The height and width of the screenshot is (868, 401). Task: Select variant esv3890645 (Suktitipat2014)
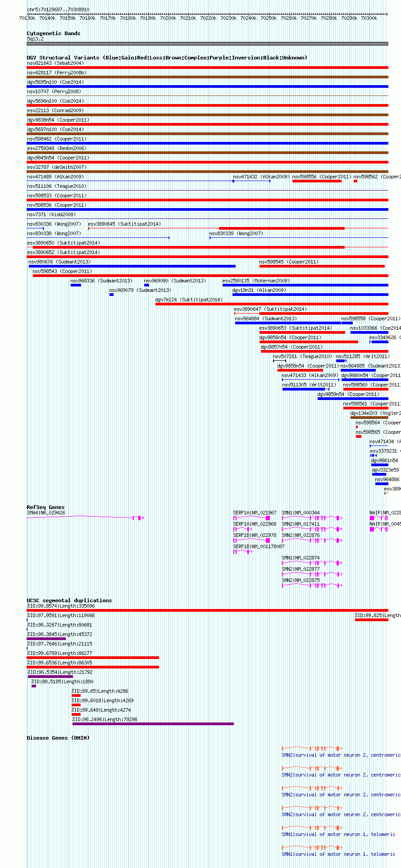point(124,224)
